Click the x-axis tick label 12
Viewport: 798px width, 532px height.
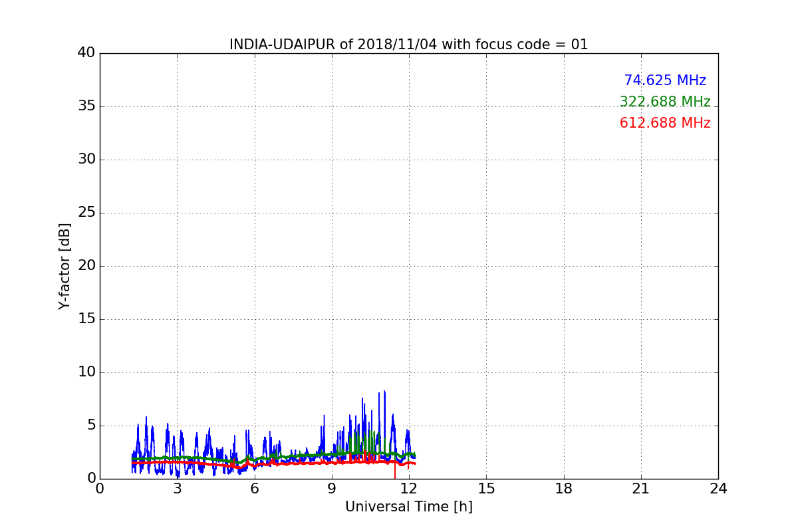(x=409, y=489)
